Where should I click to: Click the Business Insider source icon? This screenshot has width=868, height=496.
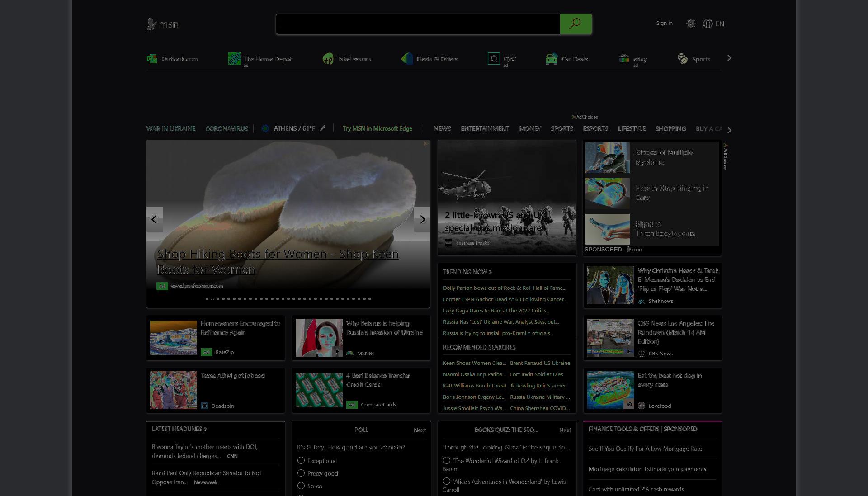pyautogui.click(x=448, y=243)
